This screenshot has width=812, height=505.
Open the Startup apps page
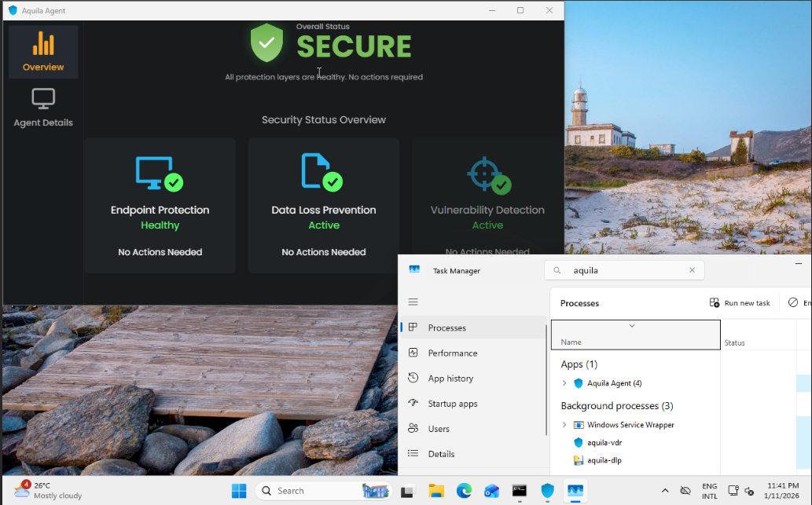point(452,404)
